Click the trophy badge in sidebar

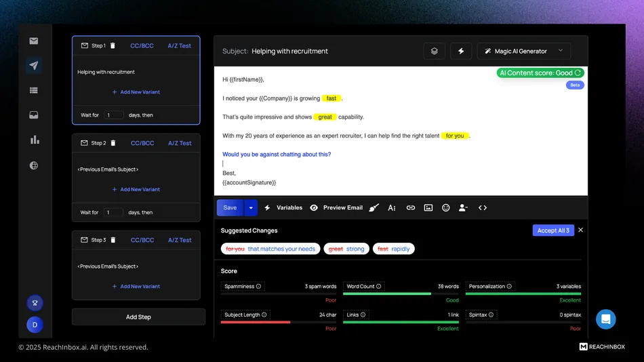pos(35,303)
